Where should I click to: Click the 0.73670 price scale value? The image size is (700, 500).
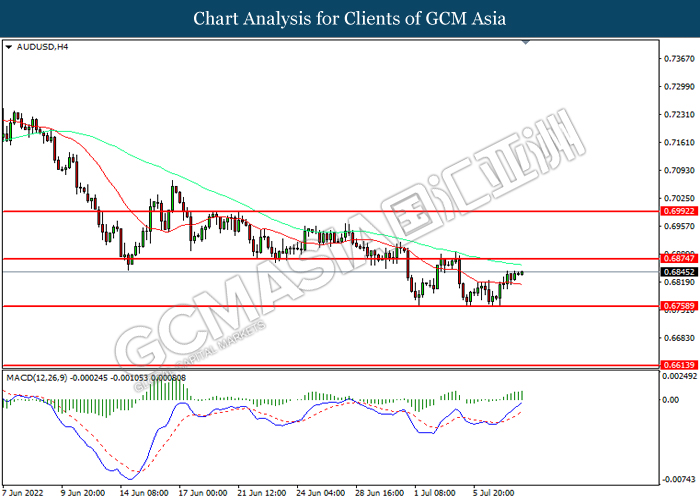[679, 58]
